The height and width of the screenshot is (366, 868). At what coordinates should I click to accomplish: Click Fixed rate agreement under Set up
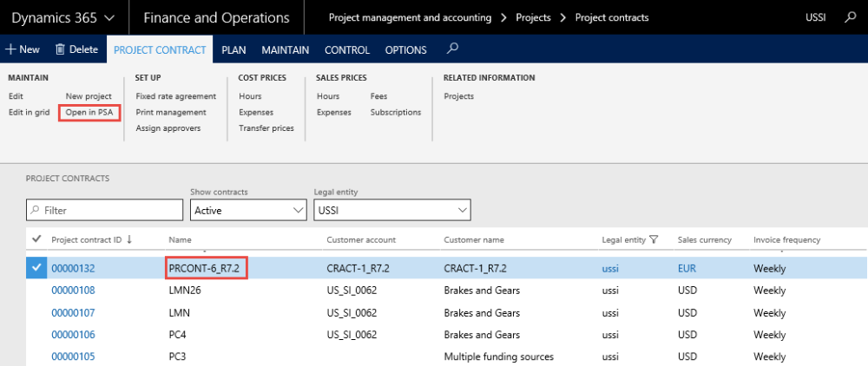[x=176, y=96]
